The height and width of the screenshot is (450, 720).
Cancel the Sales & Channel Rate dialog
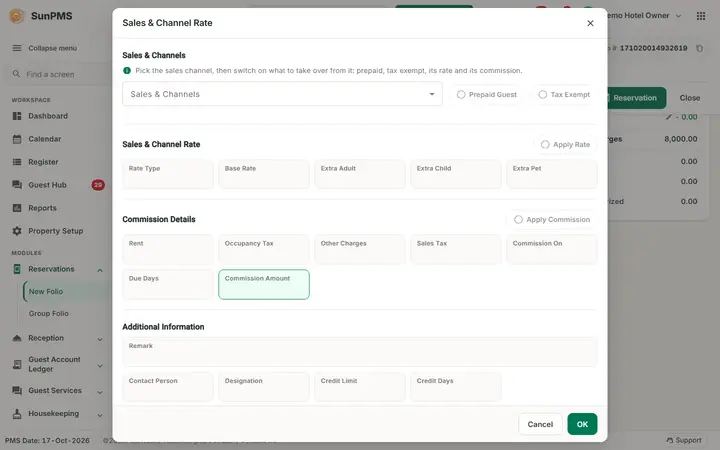[540, 424]
